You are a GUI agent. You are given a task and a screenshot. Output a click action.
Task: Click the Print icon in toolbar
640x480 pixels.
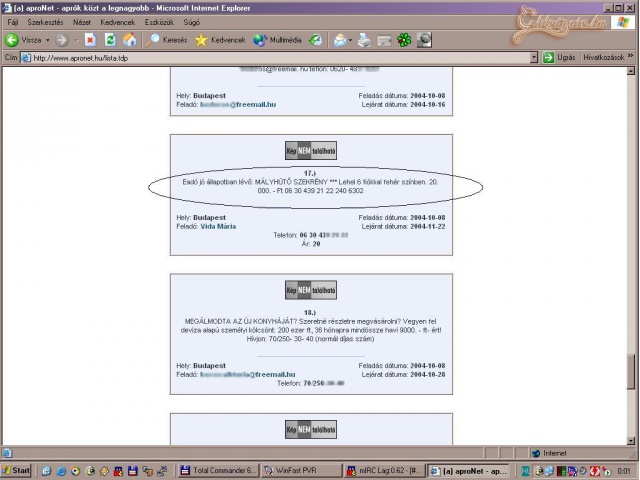[365, 40]
